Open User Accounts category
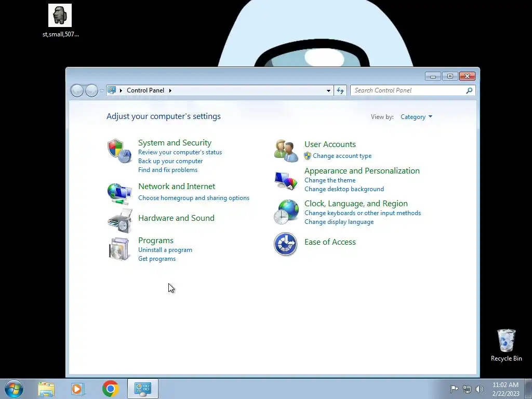 click(330, 144)
